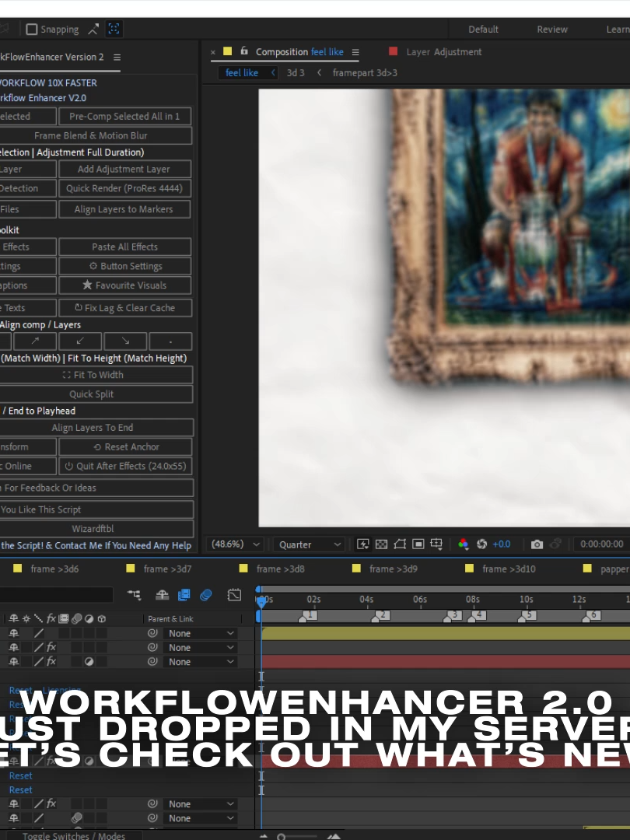Screen dimensions: 630x840
Task: Click Frame Blend & Motion Blur button
Action: coord(90,135)
